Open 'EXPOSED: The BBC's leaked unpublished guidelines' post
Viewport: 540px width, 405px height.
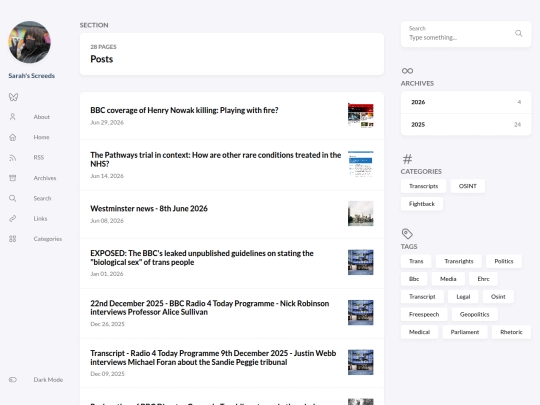202,258
